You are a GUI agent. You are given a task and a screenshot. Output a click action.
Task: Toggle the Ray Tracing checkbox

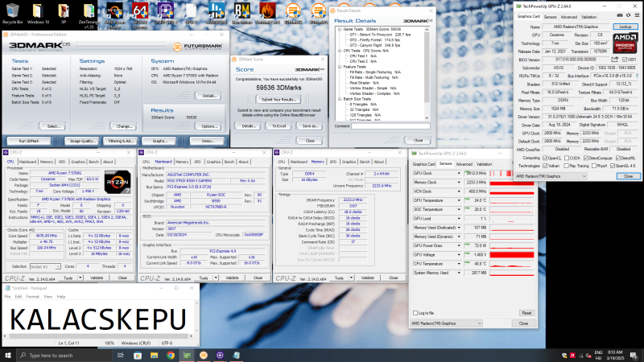pyautogui.click(x=567, y=166)
